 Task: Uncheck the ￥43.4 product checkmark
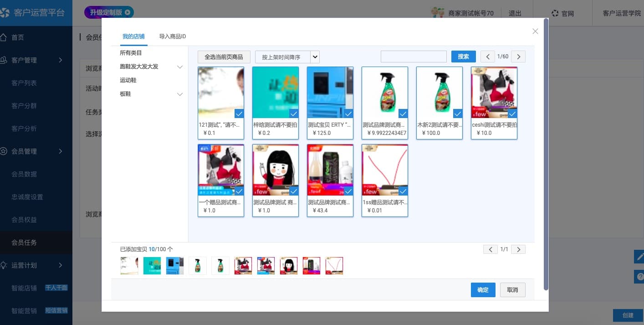348,191
